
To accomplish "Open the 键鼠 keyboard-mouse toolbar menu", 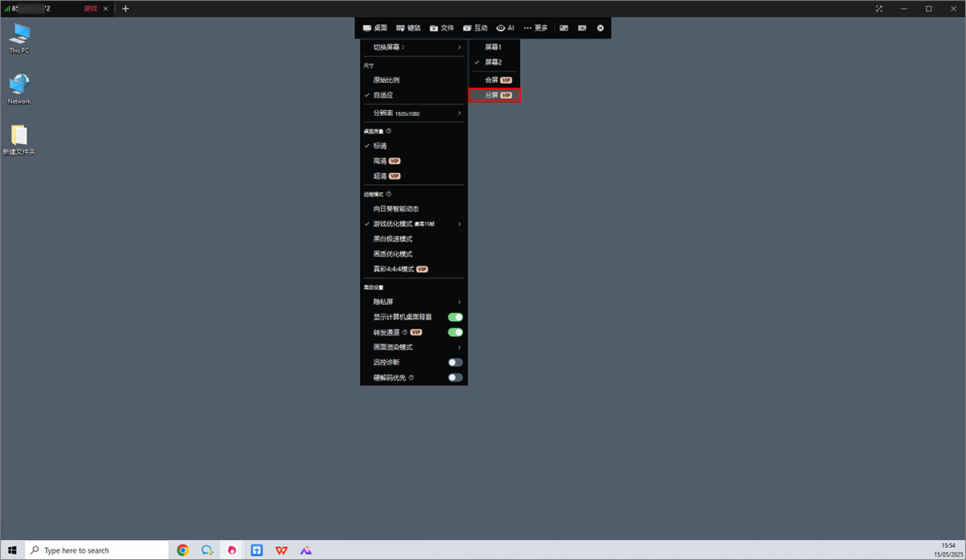I will [x=408, y=28].
